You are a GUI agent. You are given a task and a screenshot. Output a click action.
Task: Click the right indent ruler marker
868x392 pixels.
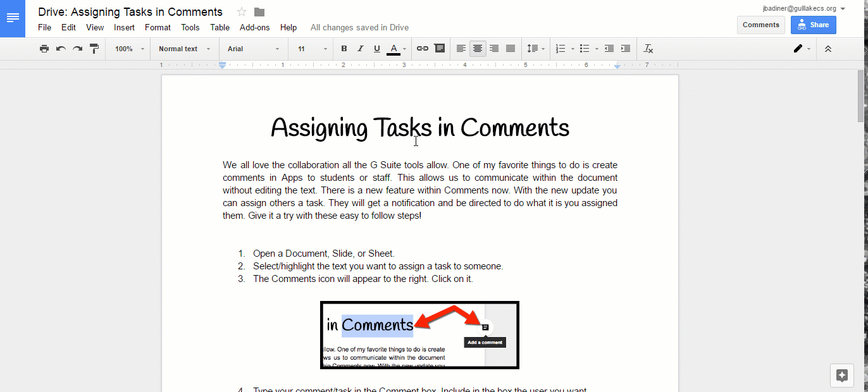(x=617, y=66)
